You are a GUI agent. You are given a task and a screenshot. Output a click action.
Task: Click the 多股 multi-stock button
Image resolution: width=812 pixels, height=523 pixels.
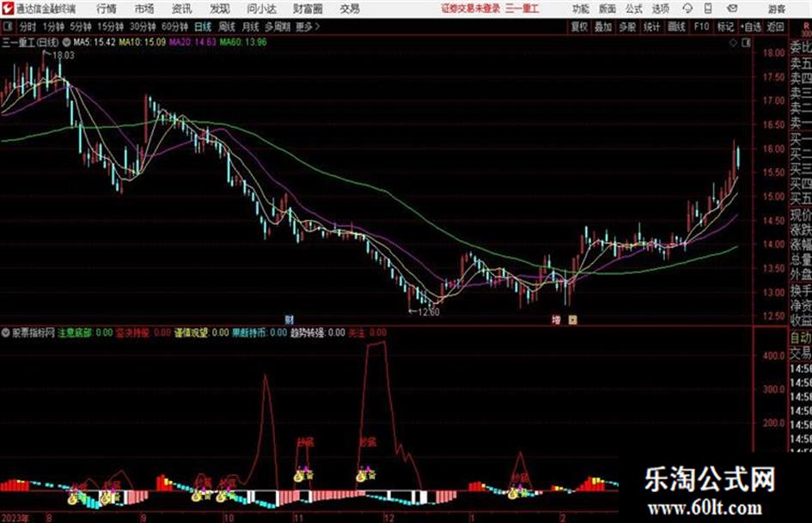627,27
